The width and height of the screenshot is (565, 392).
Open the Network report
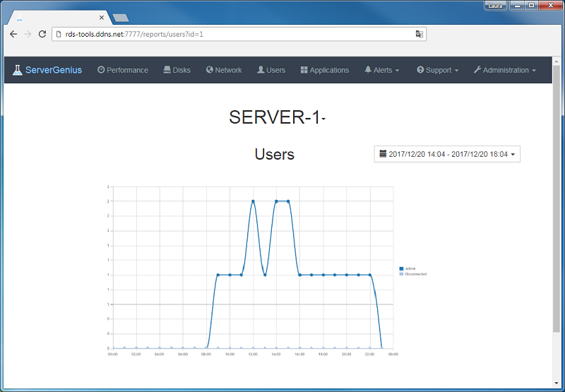pyautogui.click(x=224, y=70)
